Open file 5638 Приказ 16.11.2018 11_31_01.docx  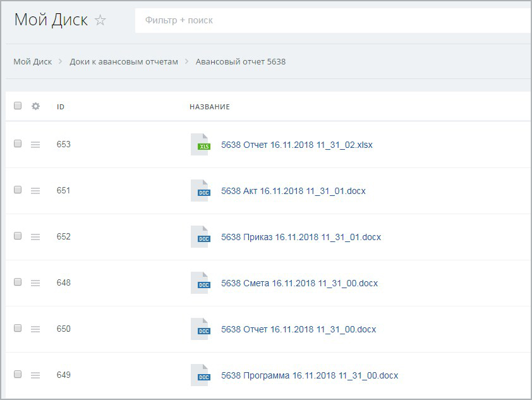tap(301, 237)
